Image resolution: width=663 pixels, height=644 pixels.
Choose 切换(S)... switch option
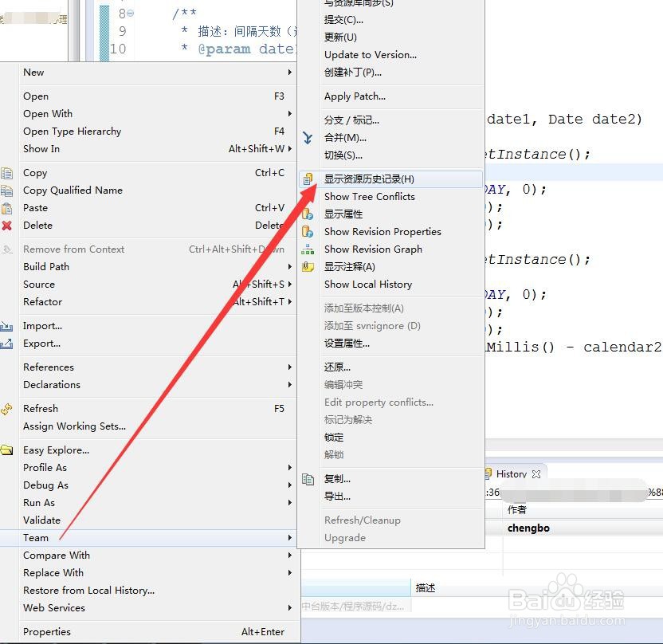tap(390, 155)
